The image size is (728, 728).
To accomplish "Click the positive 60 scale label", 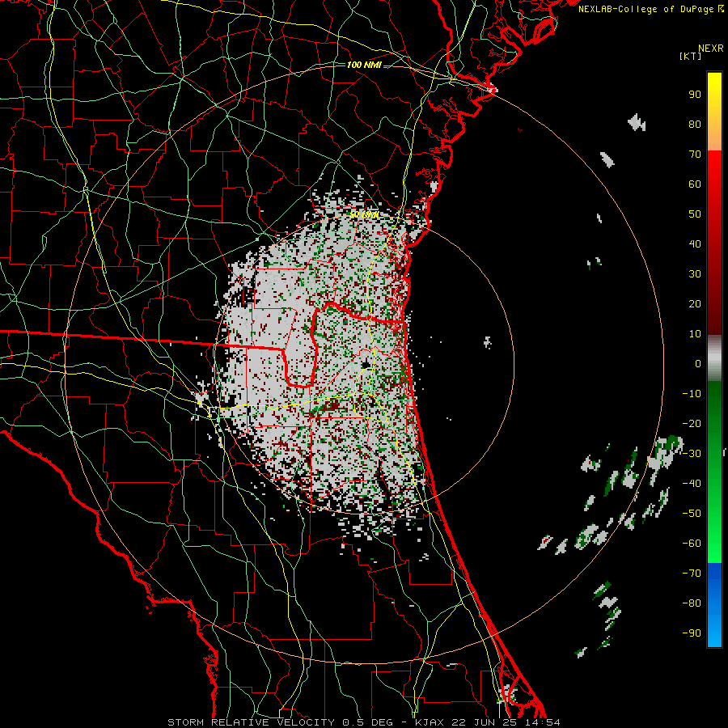I will [695, 184].
